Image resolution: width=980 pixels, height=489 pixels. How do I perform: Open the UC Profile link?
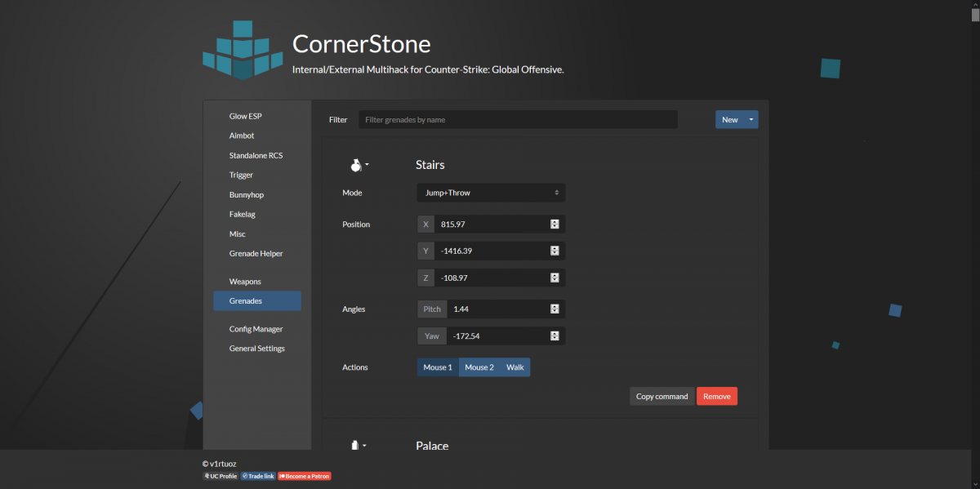tap(220, 476)
